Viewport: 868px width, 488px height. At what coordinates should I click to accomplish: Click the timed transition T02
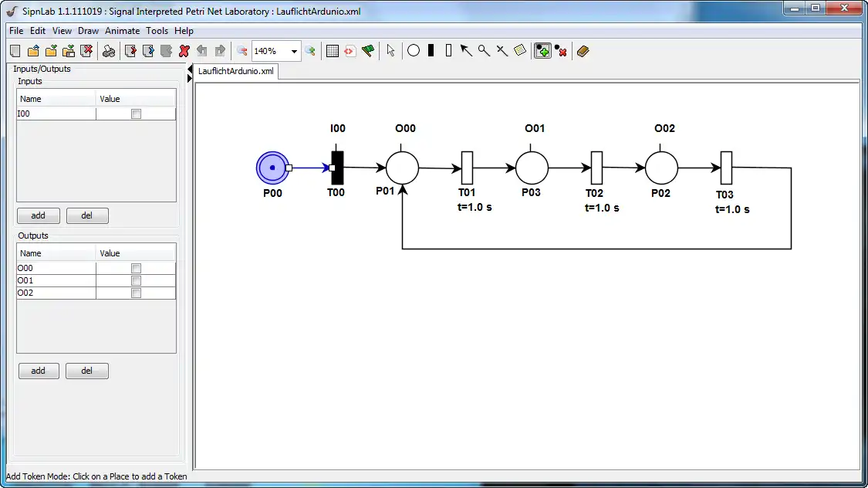(x=596, y=168)
